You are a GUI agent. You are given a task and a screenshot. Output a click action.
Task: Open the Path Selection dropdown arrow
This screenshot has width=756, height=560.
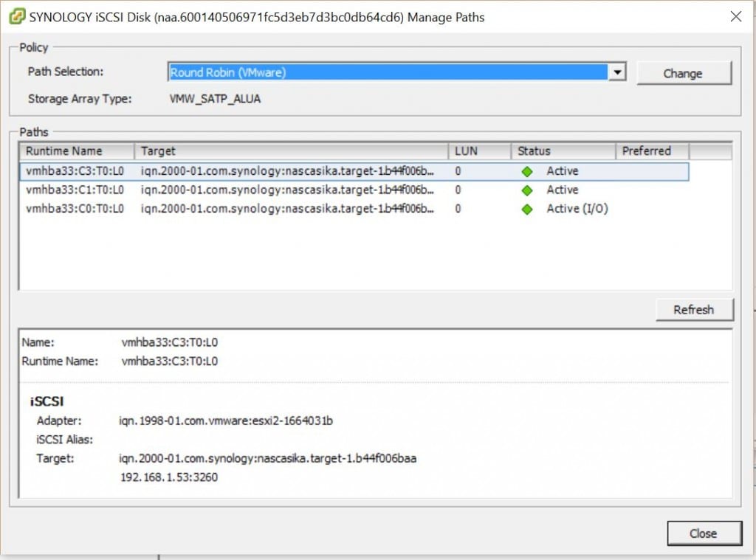617,72
